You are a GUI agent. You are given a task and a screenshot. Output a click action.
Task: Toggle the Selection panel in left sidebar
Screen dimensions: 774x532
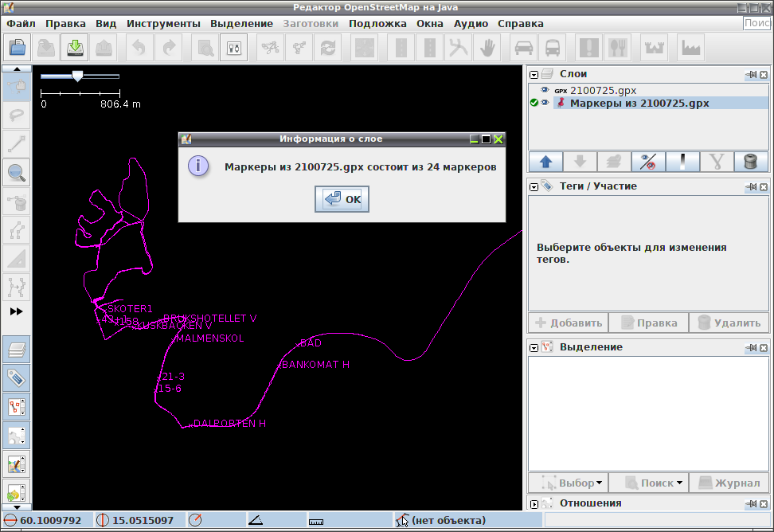16,407
